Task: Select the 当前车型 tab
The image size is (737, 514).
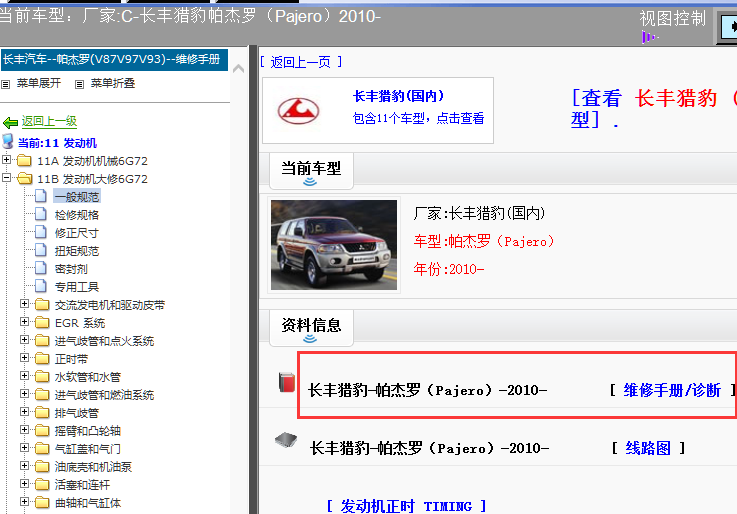Action: (311, 170)
